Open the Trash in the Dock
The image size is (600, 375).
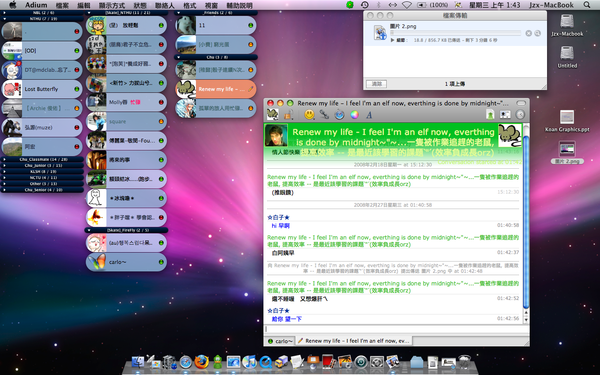464,362
